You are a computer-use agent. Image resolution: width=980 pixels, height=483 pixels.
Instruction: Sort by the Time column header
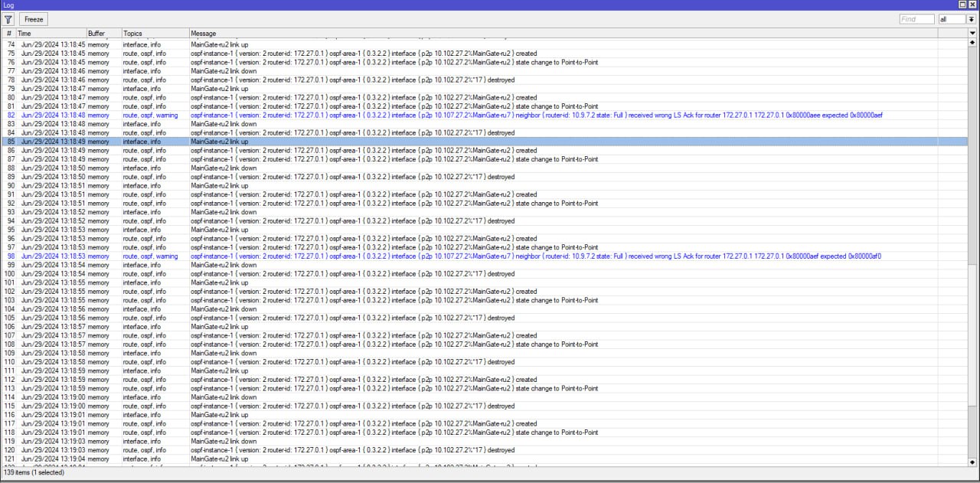pos(51,33)
